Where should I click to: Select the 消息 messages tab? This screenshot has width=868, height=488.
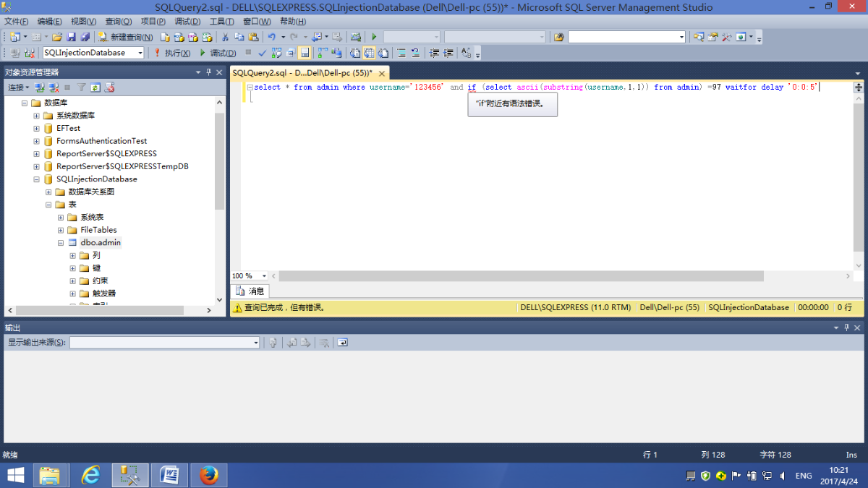click(x=250, y=291)
